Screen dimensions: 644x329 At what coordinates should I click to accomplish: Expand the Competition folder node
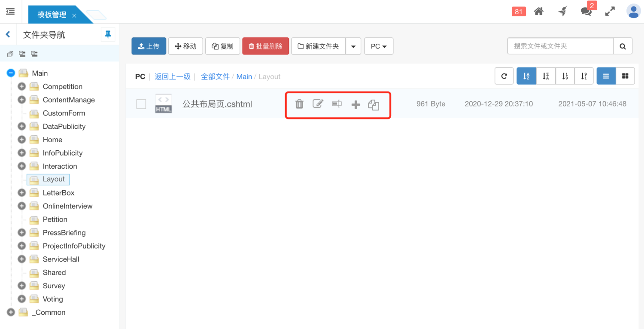click(21, 86)
